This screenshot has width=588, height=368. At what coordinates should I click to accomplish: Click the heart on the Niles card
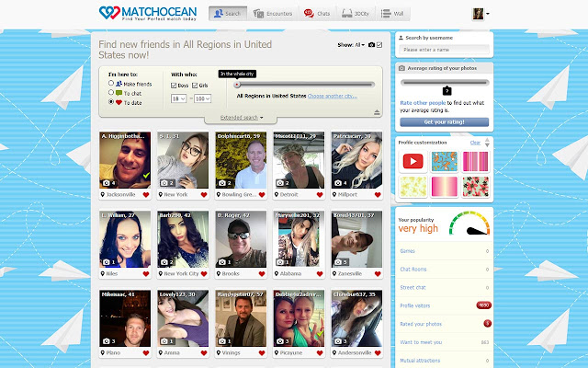point(146,274)
